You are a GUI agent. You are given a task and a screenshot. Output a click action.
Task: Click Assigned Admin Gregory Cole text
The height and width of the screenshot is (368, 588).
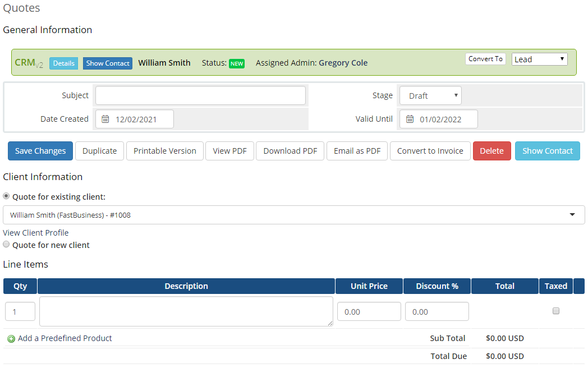(x=311, y=63)
